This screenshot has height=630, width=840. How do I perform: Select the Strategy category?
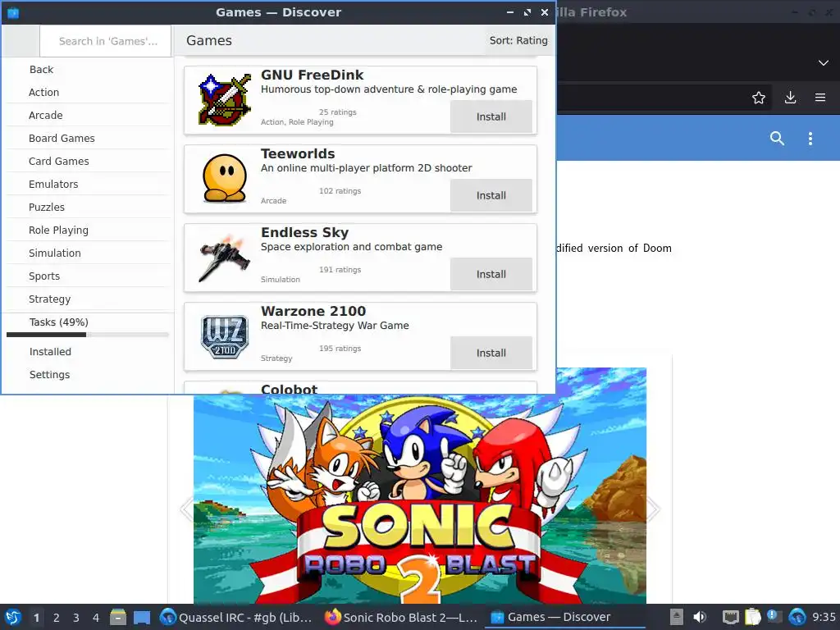pos(89,299)
